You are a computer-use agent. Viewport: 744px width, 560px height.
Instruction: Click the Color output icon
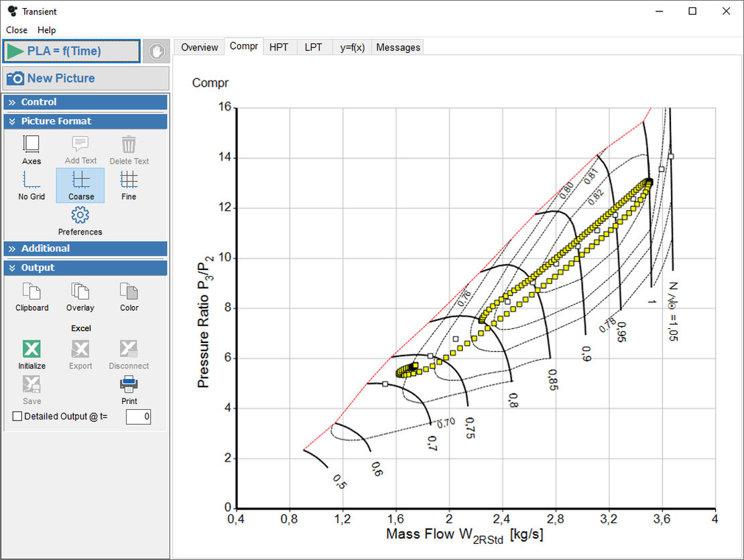point(129,291)
